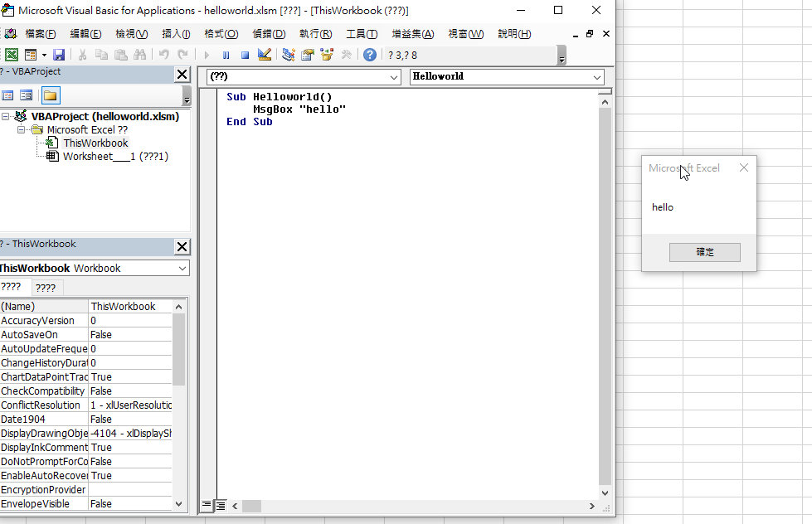Click the blue Help question mark icon
The height and width of the screenshot is (524, 812).
click(370, 55)
